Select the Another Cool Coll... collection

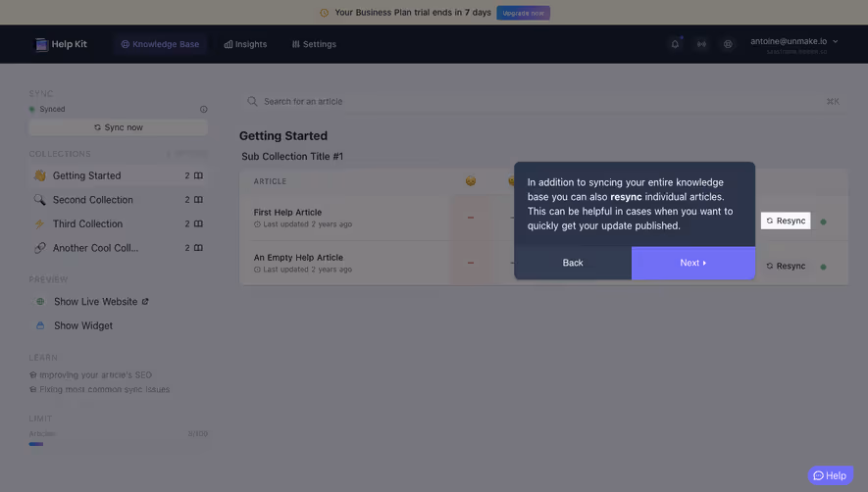[118, 248]
